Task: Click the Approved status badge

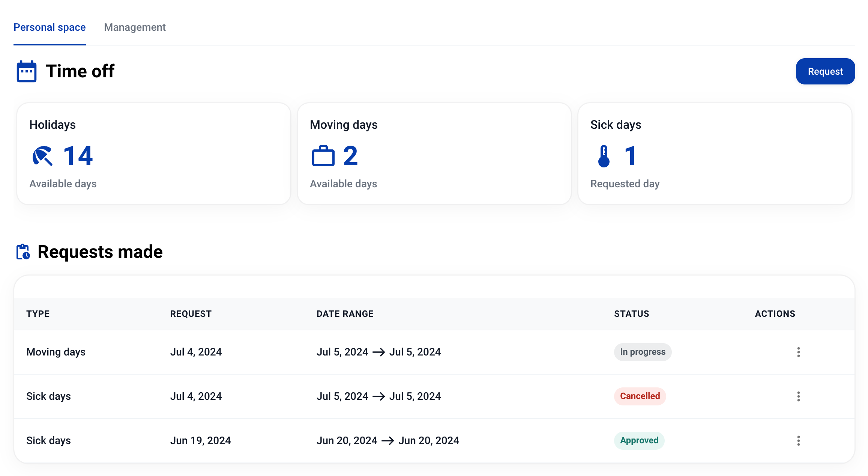Action: coord(639,441)
